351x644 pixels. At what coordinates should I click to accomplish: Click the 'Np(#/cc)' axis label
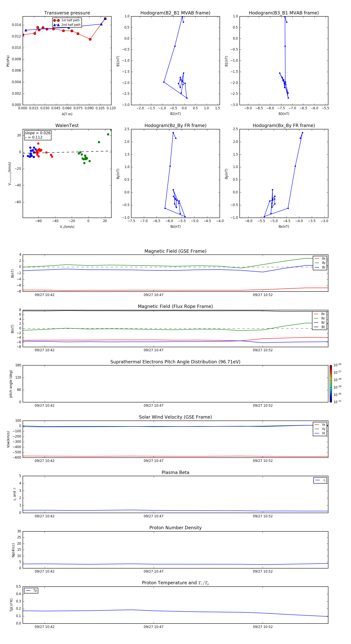point(13,550)
